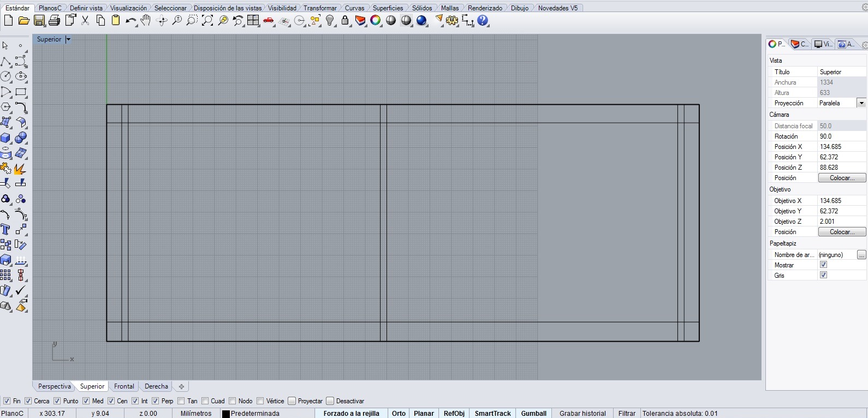Viewport: 868px width, 418px height.
Task: Switch to the Frontal viewport tab
Action: pyautogui.click(x=124, y=386)
